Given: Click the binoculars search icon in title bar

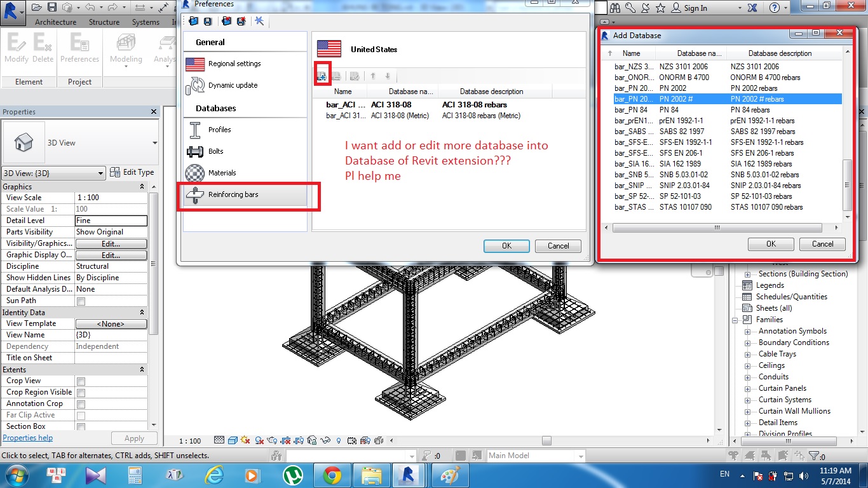Looking at the screenshot, I should 614,8.
